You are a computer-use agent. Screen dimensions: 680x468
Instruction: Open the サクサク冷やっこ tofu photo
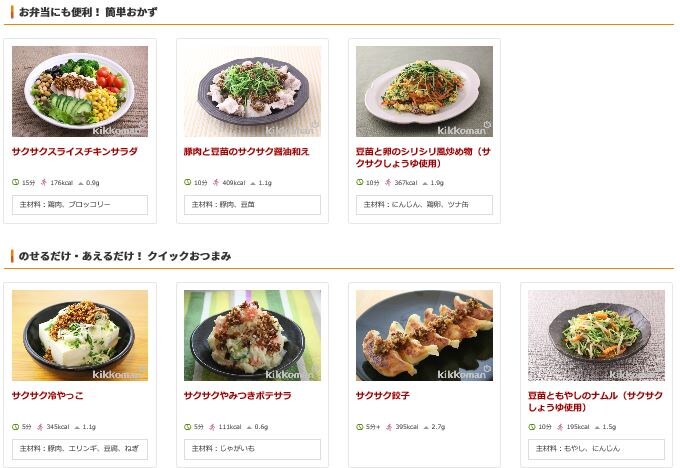pyautogui.click(x=80, y=335)
